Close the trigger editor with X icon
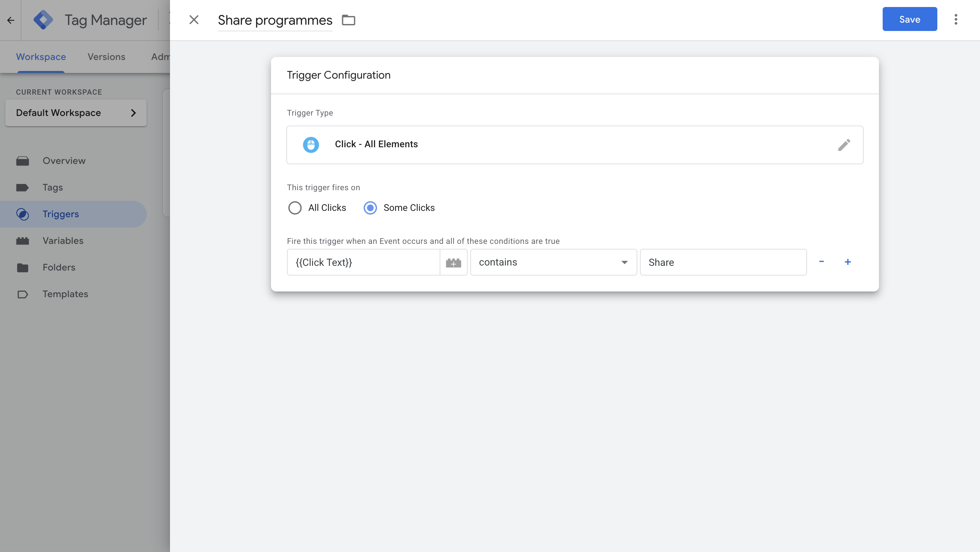Screen dimensions: 980x552 tap(194, 20)
